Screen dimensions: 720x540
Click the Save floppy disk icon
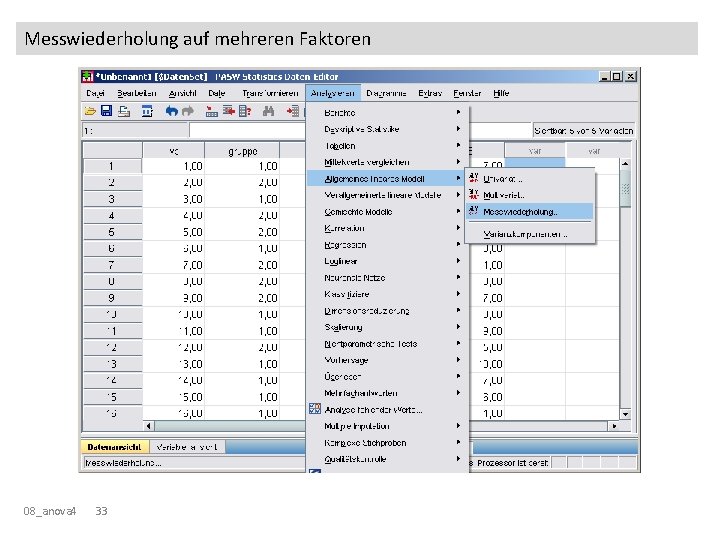(107, 111)
